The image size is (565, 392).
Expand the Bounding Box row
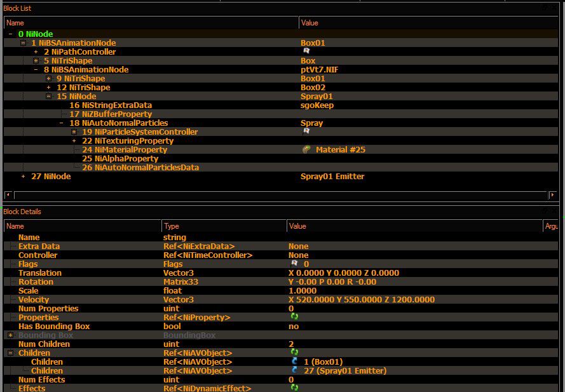pos(10,335)
